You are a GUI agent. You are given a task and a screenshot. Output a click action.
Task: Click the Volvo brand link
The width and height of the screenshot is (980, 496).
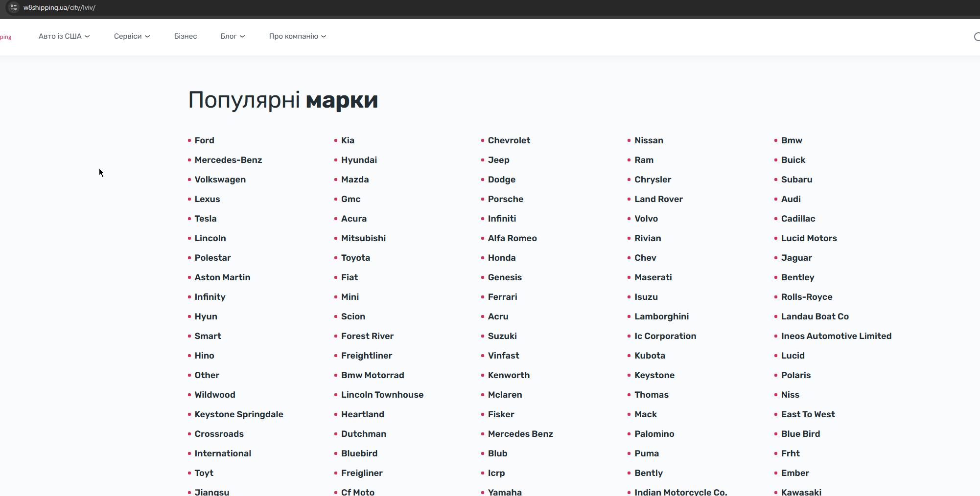pyautogui.click(x=646, y=219)
